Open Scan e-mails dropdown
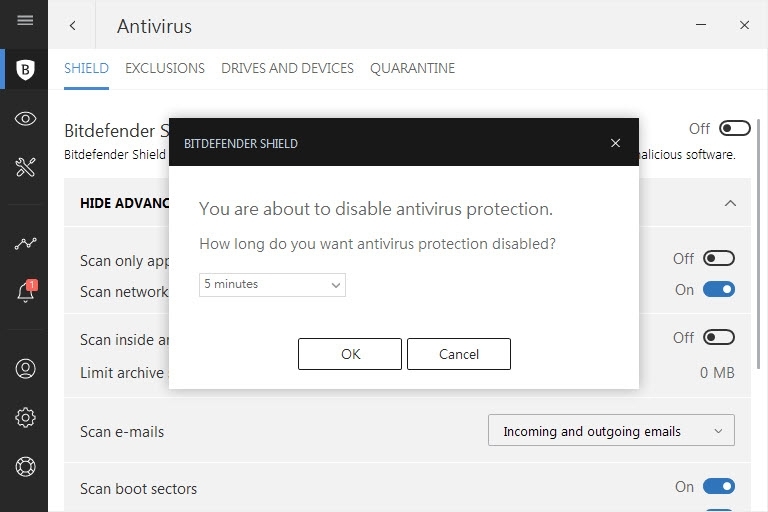Image resolution: width=768 pixels, height=512 pixels. coord(611,430)
